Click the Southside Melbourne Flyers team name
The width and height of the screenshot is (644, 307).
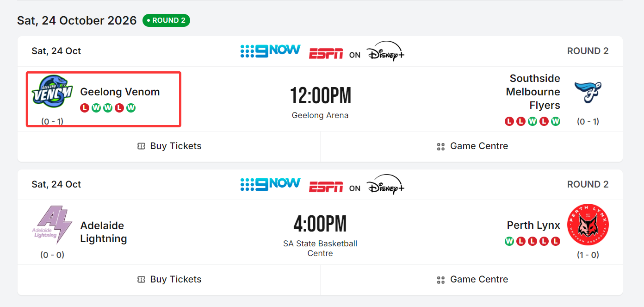pyautogui.click(x=533, y=92)
